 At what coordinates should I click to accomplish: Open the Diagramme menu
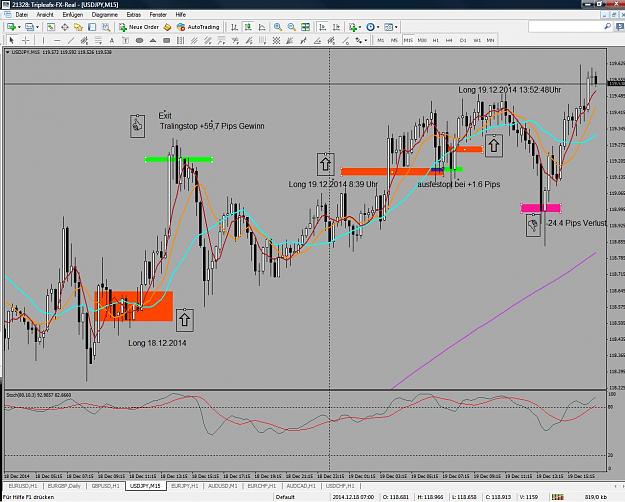click(104, 15)
